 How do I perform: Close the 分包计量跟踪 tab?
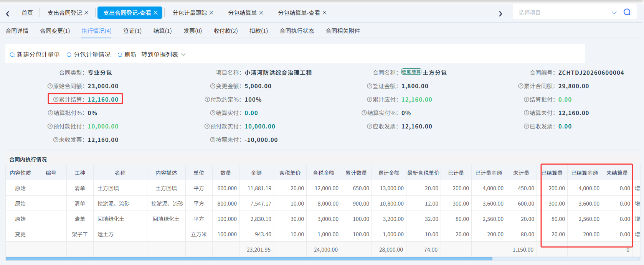click(x=211, y=13)
